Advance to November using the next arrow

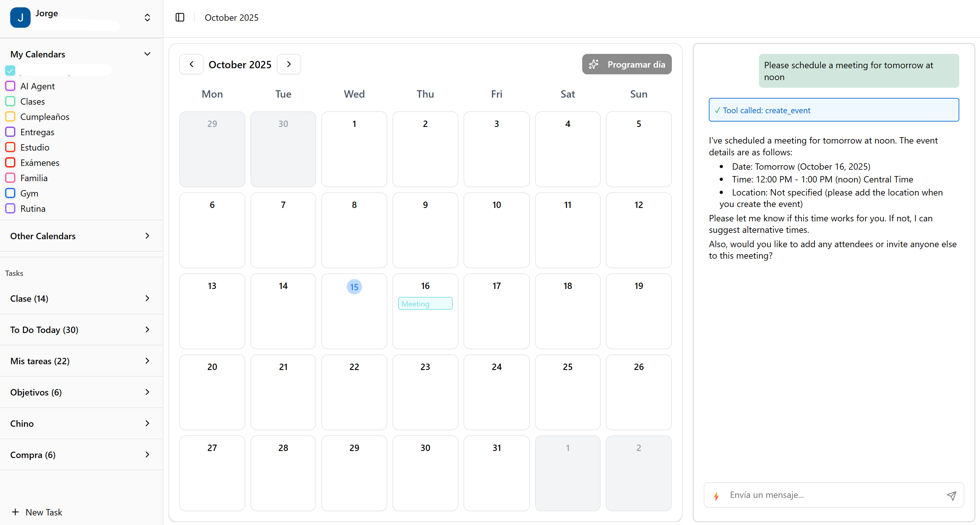[x=289, y=64]
